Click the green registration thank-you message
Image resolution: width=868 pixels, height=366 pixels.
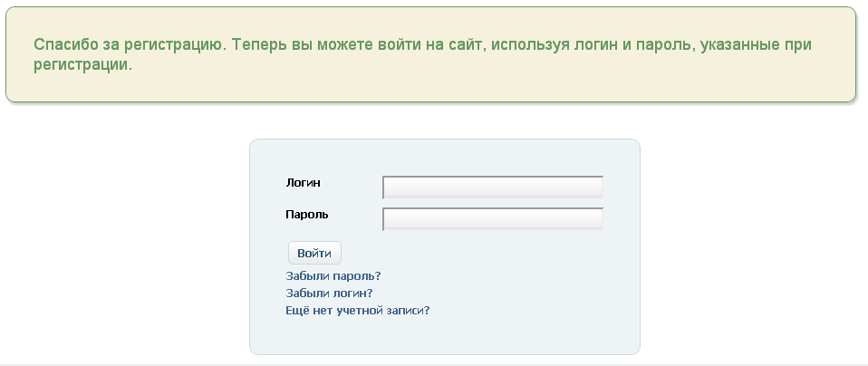point(422,54)
